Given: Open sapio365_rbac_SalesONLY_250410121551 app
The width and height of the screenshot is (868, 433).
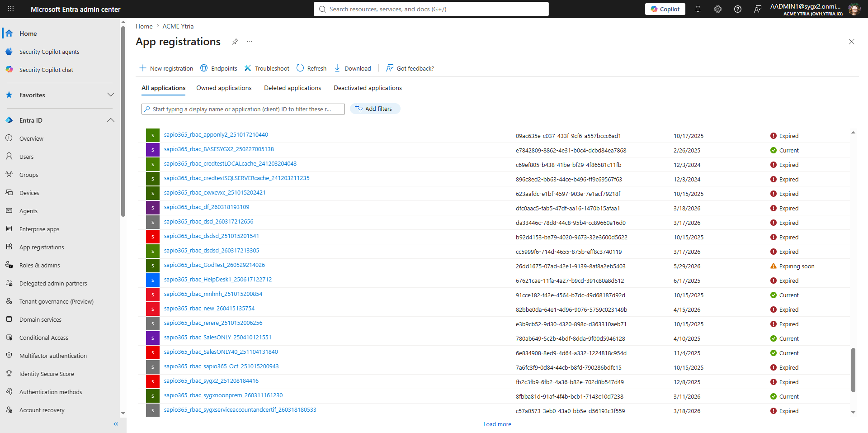Looking at the screenshot, I should point(218,338).
